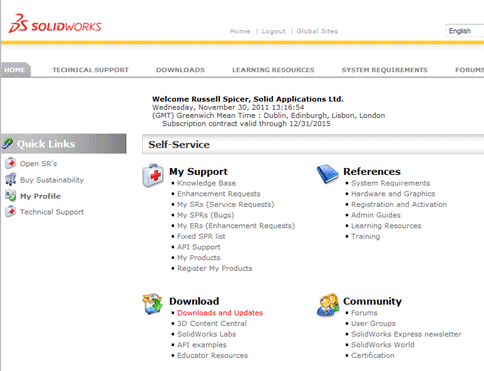Viewport: 484px width, 371px height.
Task: Click the Quick Links paperclip icon
Action: coord(8,143)
